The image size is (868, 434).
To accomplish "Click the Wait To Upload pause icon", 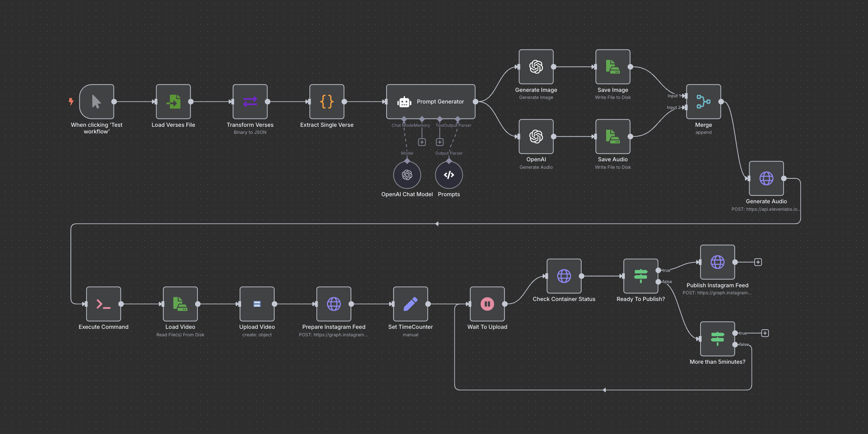I will [487, 304].
